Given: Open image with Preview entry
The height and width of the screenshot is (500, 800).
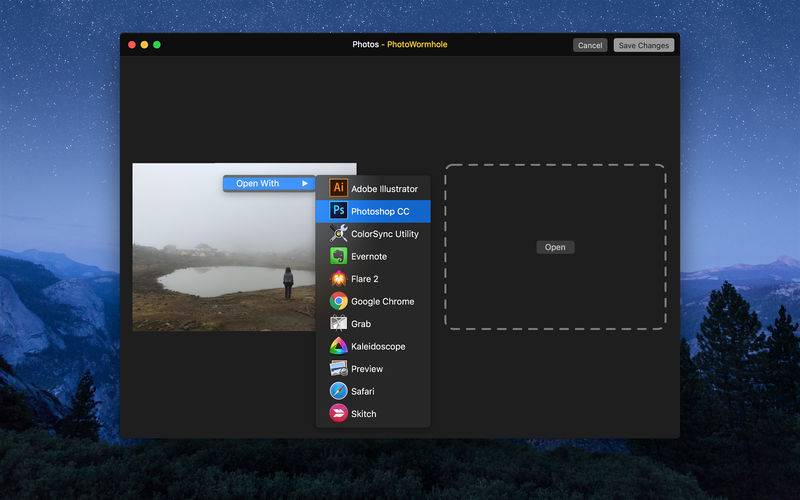Looking at the screenshot, I should [x=373, y=368].
